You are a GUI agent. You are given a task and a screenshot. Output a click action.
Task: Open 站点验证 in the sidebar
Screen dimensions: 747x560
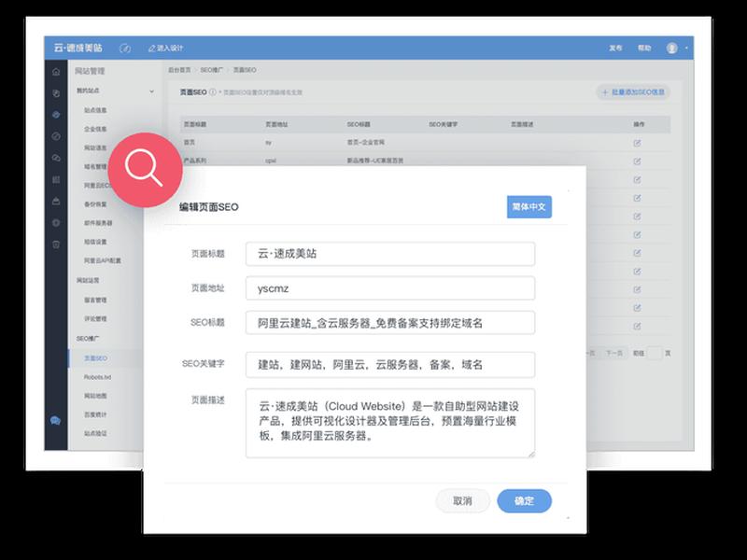click(x=96, y=433)
